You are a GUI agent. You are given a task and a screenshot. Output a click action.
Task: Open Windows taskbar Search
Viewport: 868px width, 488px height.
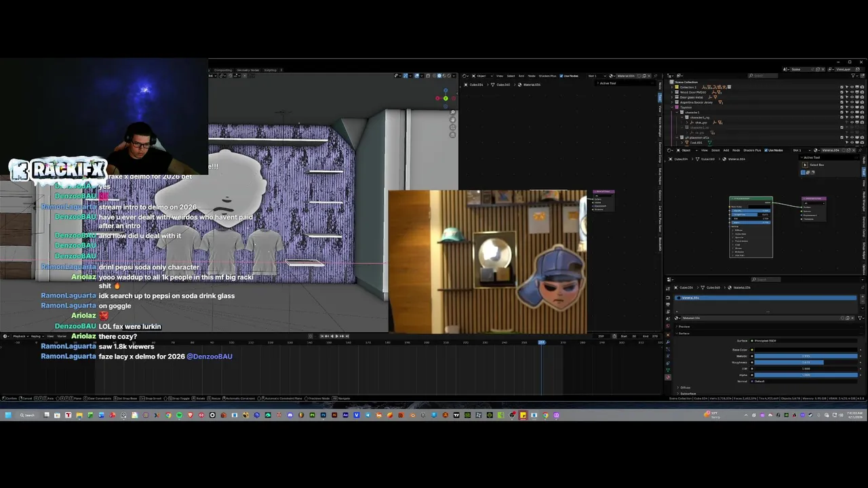[27, 415]
